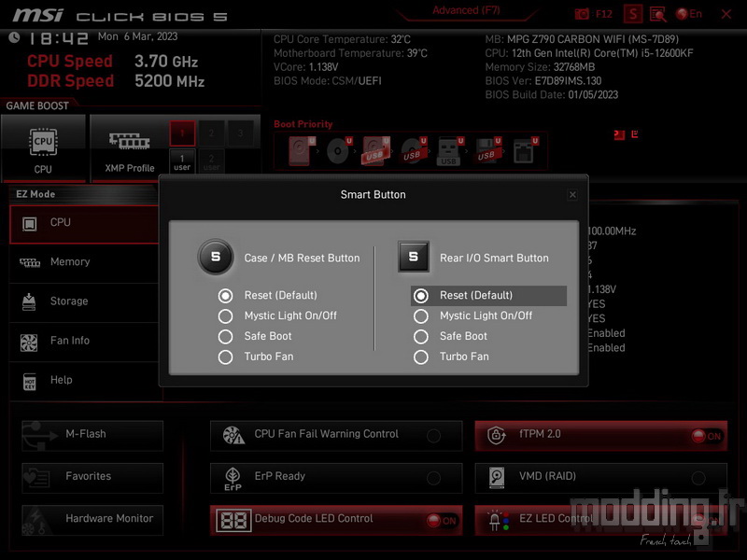Click the fTPM shield lock icon
747x560 pixels.
497,435
